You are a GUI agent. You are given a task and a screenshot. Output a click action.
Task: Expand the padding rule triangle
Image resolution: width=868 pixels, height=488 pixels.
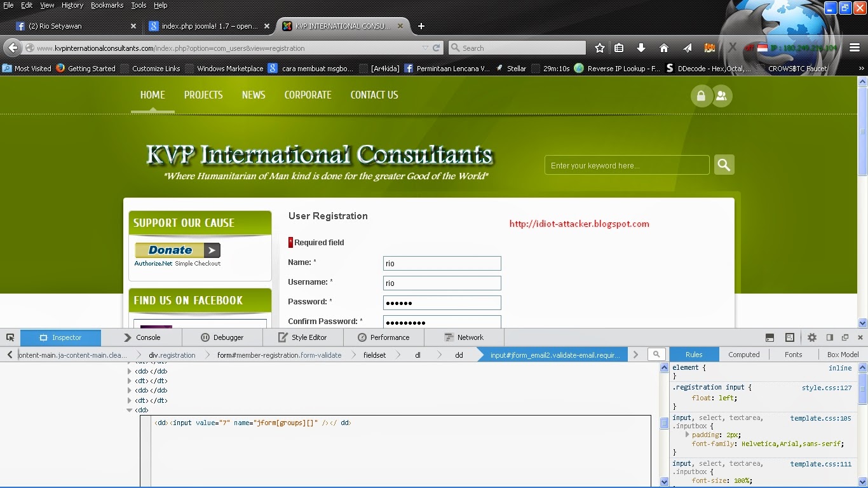point(687,435)
